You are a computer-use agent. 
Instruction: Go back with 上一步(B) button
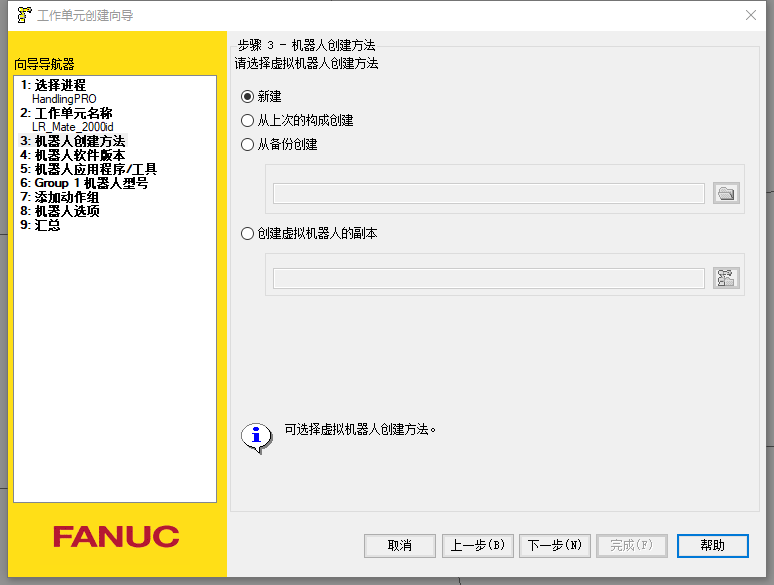point(478,546)
